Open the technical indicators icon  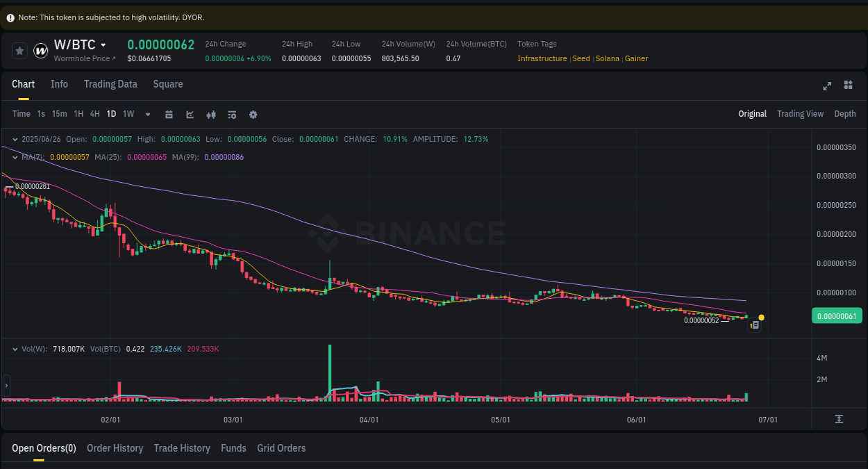click(190, 114)
